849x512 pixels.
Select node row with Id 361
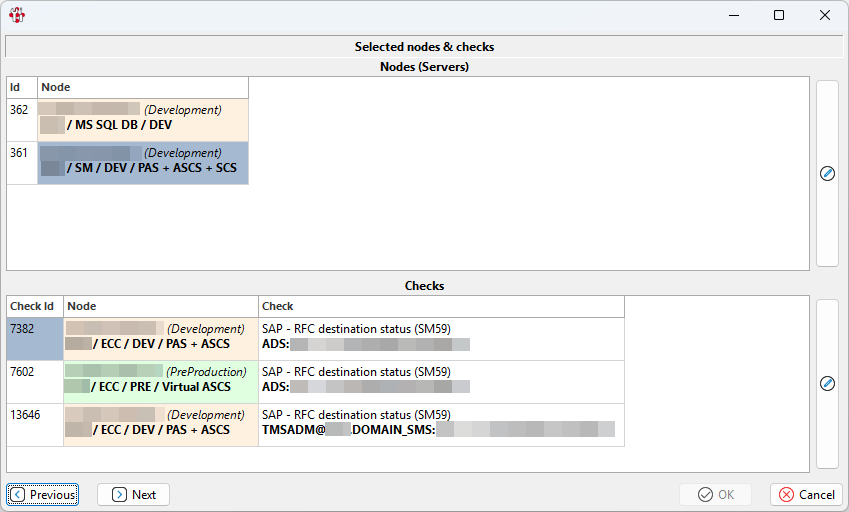click(21, 162)
